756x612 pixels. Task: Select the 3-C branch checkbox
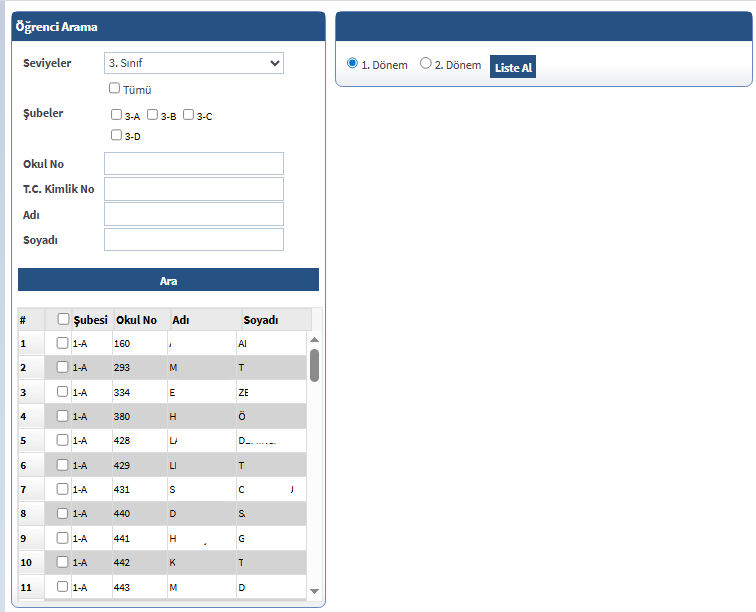pos(189,115)
